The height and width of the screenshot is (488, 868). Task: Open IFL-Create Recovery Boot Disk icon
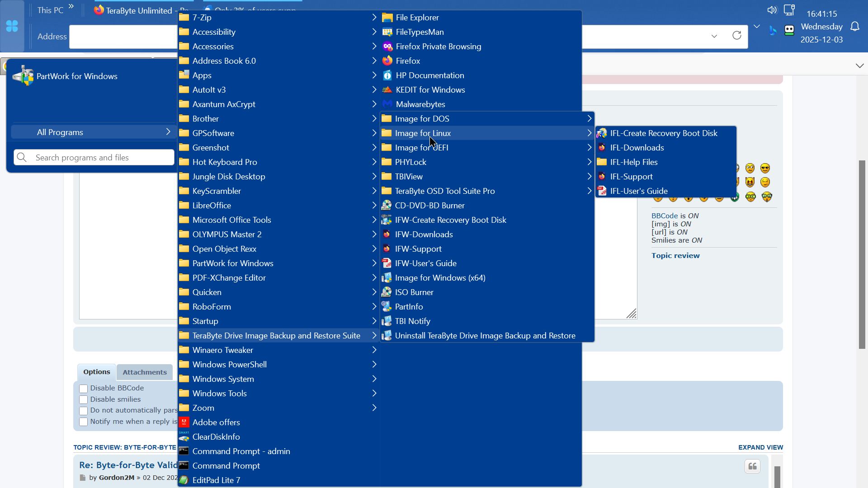[602, 133]
